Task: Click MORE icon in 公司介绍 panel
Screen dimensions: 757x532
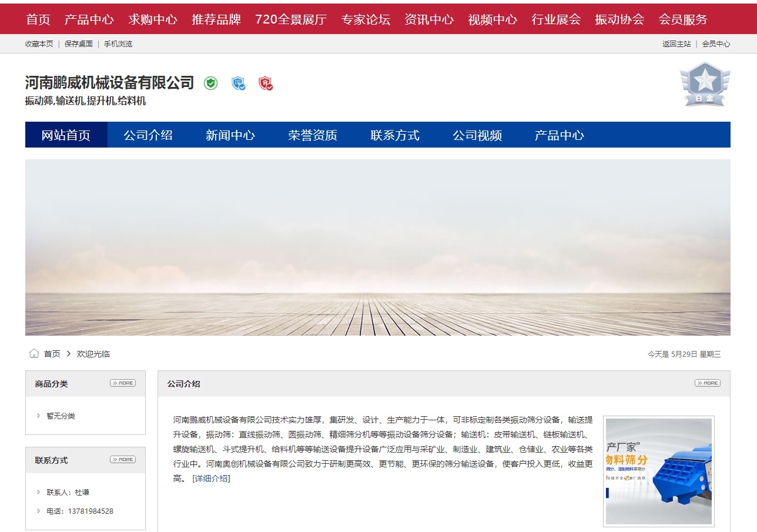Action: click(x=707, y=383)
